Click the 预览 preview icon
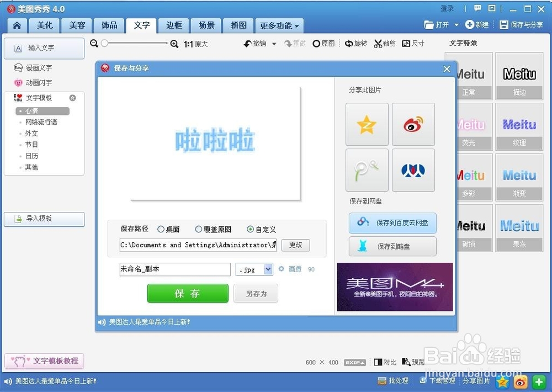Viewport: 552px width, 392px height. [x=413, y=362]
